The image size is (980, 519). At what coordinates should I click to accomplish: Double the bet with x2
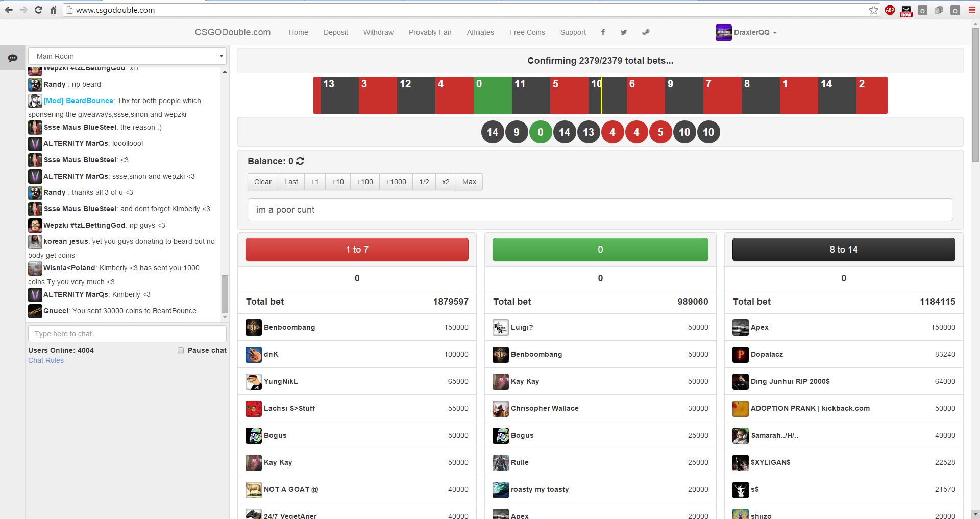(x=446, y=182)
